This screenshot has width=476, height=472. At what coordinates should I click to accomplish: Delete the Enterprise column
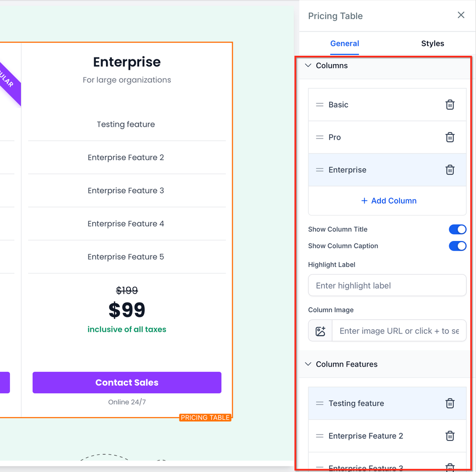(450, 170)
